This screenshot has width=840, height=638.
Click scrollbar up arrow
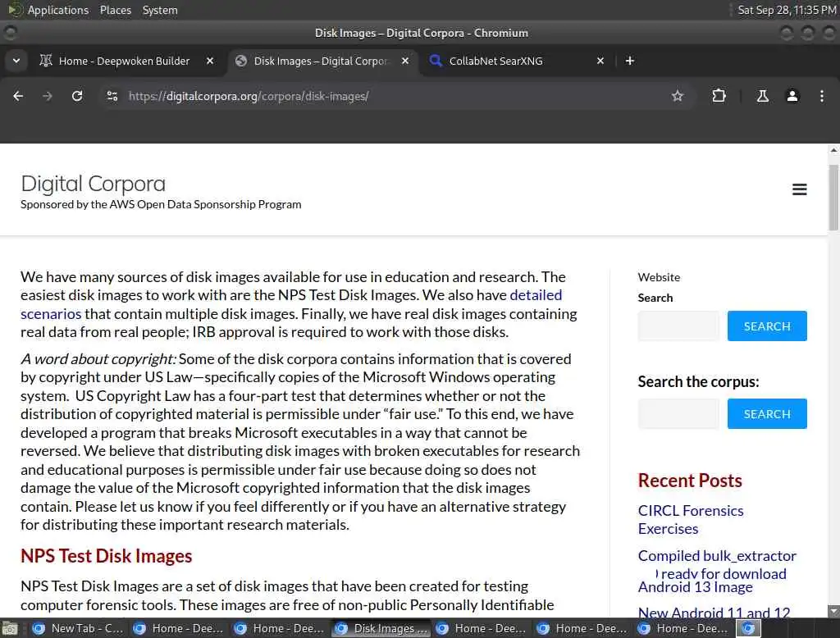coord(833,151)
